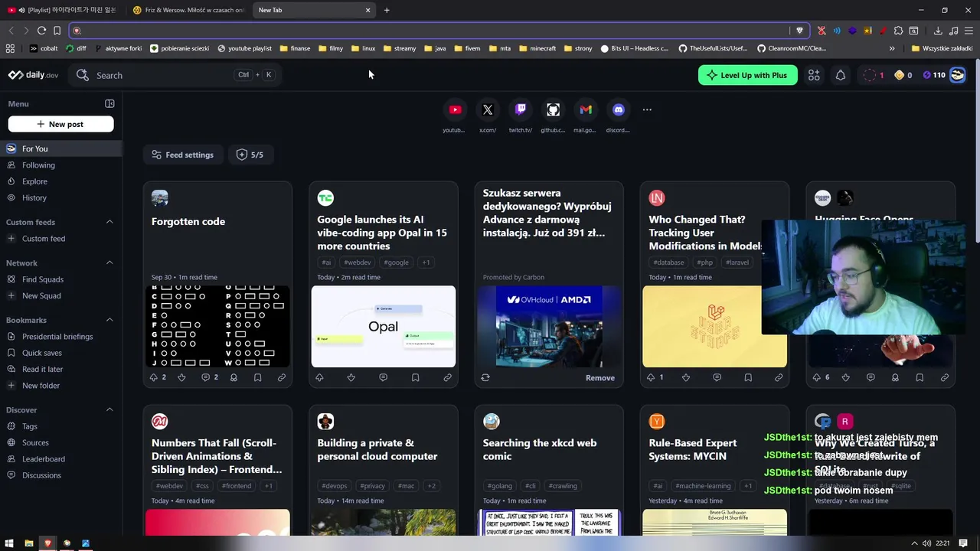Open the taskbar clock showing 22:21

[942, 543]
